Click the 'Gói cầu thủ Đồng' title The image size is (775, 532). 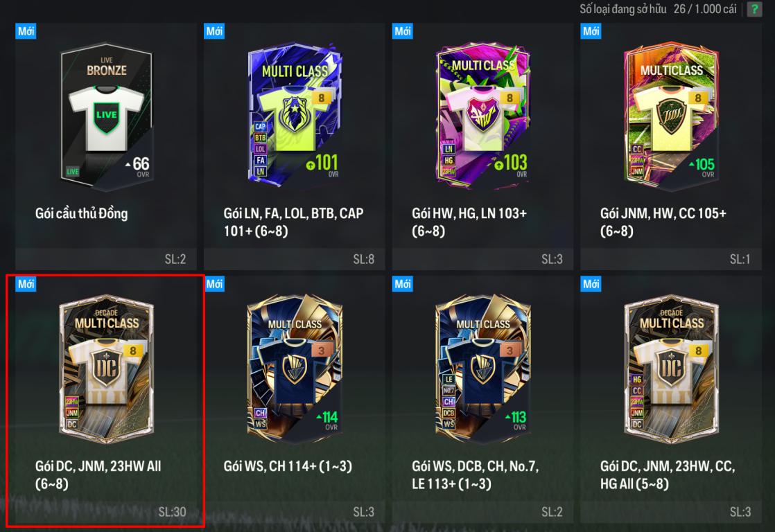click(x=82, y=213)
